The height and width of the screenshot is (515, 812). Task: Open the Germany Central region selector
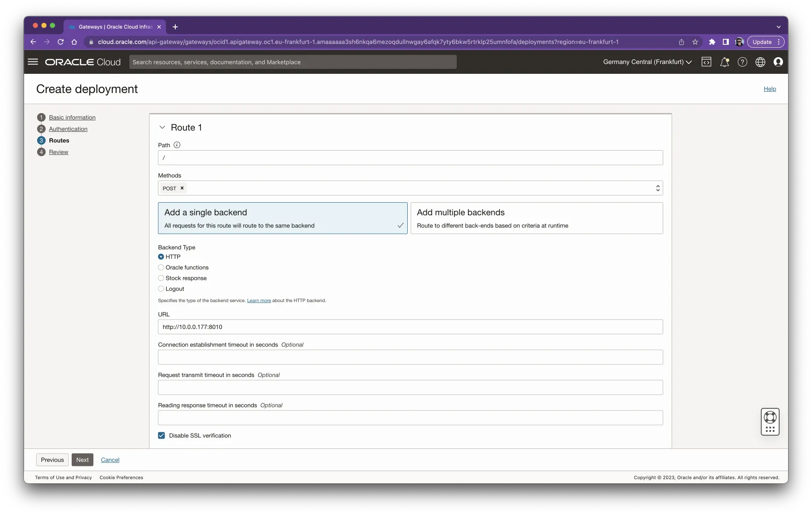tap(647, 62)
